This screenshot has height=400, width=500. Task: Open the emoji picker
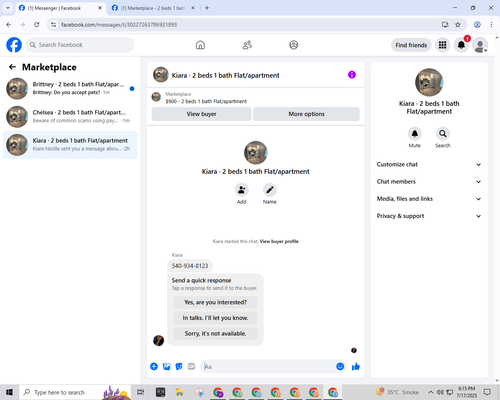point(340,367)
